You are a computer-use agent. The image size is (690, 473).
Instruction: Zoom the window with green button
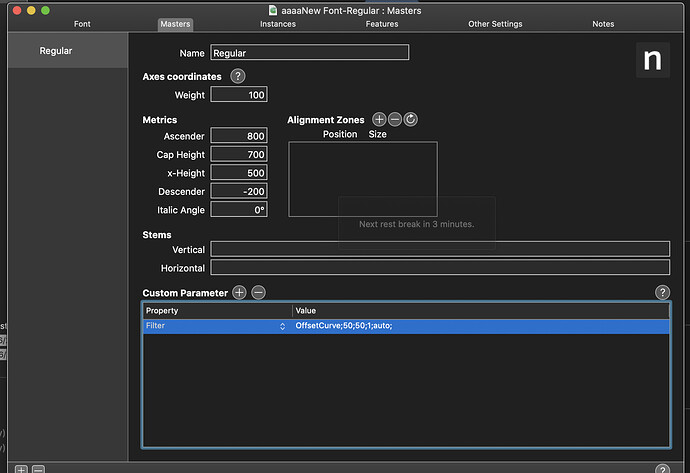[x=45, y=10]
